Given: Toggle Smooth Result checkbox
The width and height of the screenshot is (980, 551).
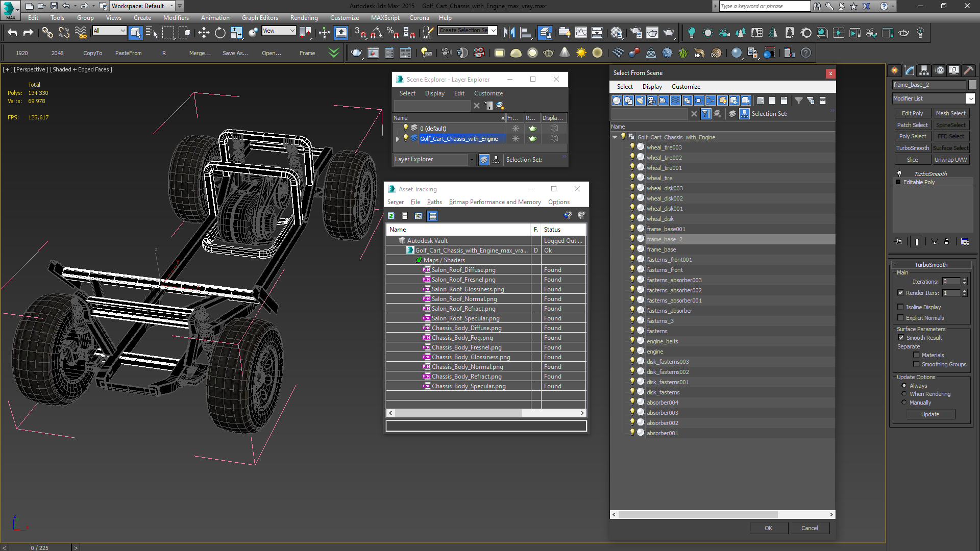Looking at the screenshot, I should (x=900, y=338).
